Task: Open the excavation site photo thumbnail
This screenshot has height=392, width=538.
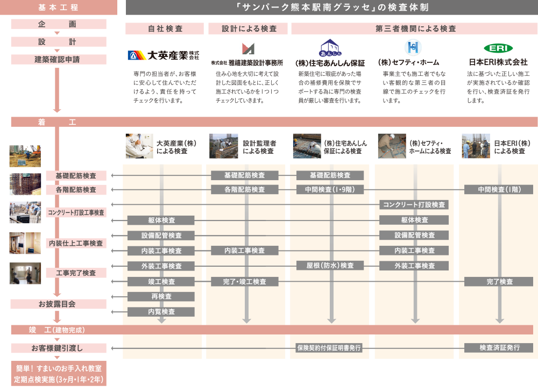Action: tap(25, 156)
